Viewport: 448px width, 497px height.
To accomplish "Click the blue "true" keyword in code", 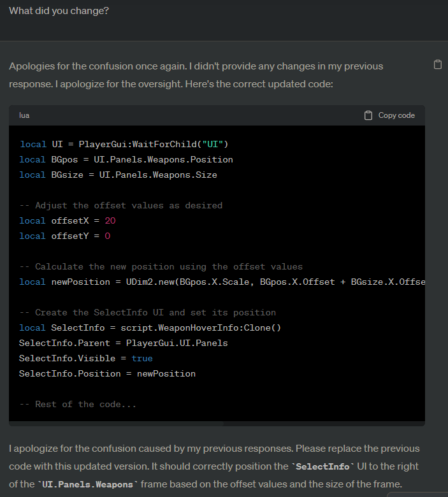I will tap(142, 358).
